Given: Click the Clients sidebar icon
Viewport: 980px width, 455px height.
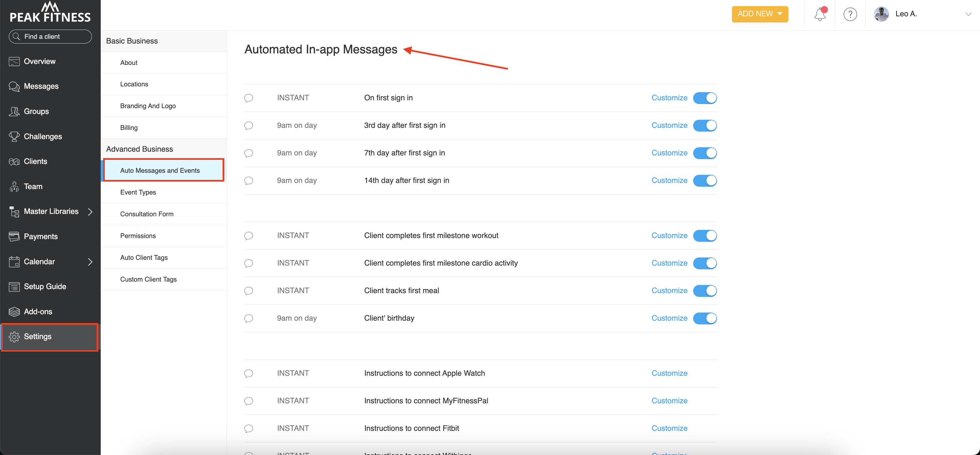Looking at the screenshot, I should coord(14,162).
